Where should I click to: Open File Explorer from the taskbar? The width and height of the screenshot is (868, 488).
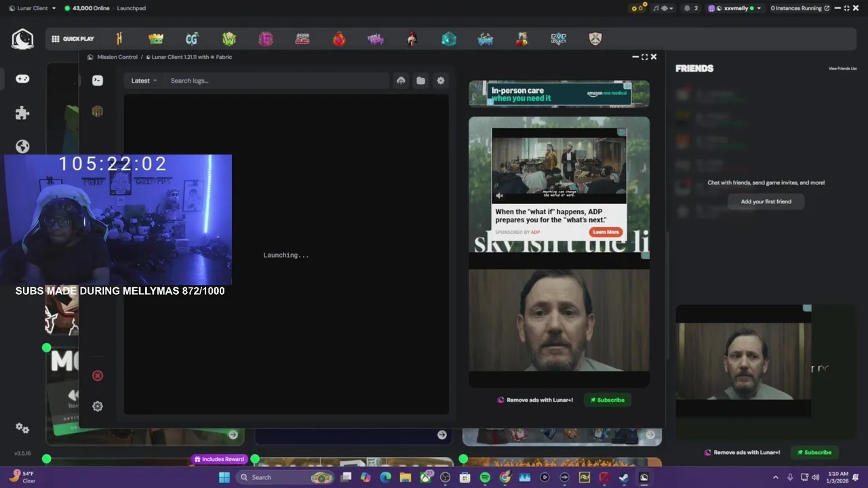click(x=406, y=477)
